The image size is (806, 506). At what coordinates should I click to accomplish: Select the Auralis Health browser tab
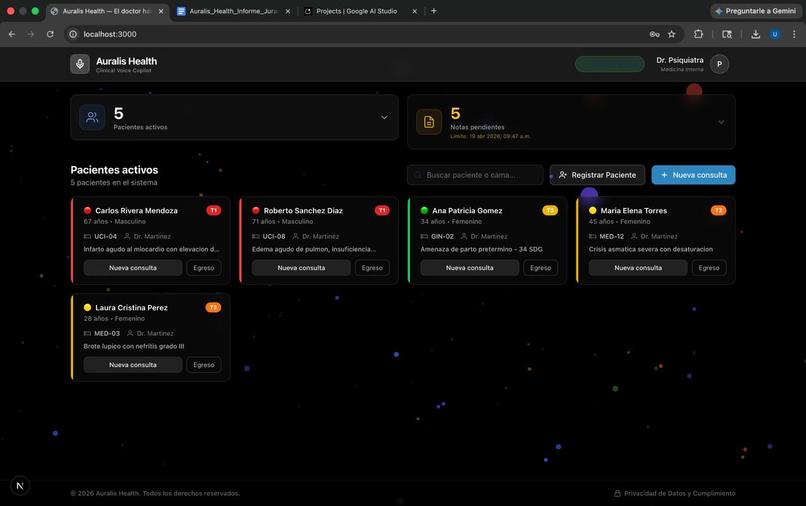(x=107, y=11)
